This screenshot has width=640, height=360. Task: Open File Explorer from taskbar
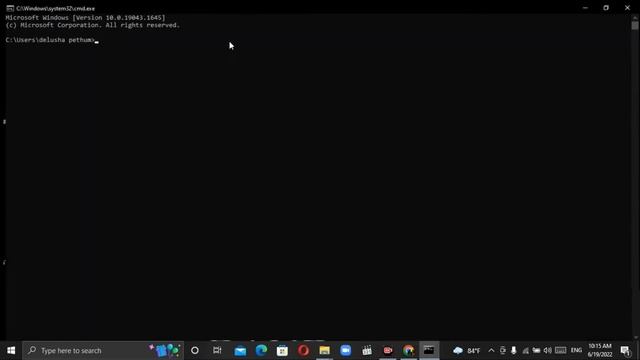[324, 351]
